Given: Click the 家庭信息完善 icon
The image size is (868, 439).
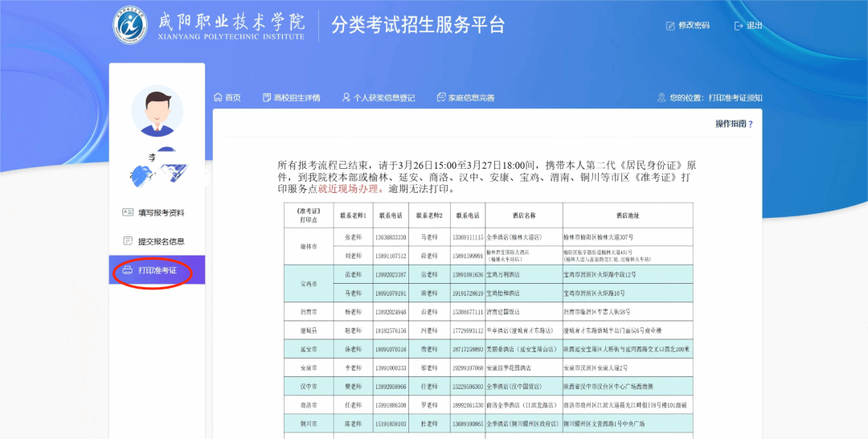Looking at the screenshot, I should pos(441,97).
